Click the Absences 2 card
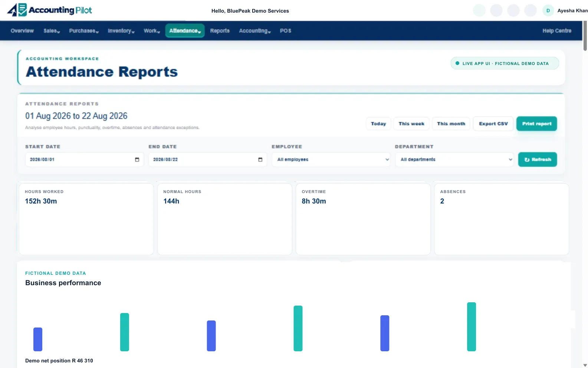This screenshot has height=368, width=588. click(x=502, y=219)
